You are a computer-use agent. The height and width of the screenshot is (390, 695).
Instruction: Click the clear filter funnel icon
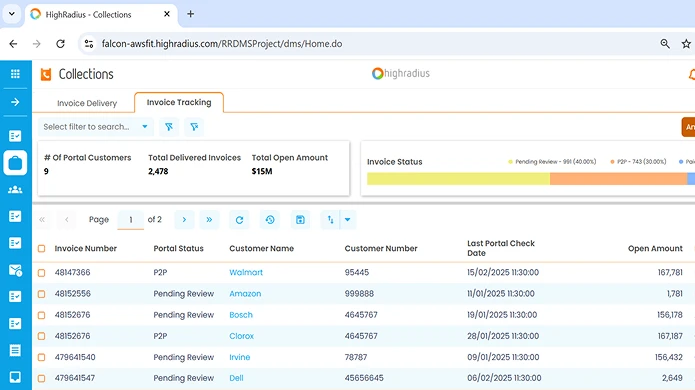[x=194, y=127]
